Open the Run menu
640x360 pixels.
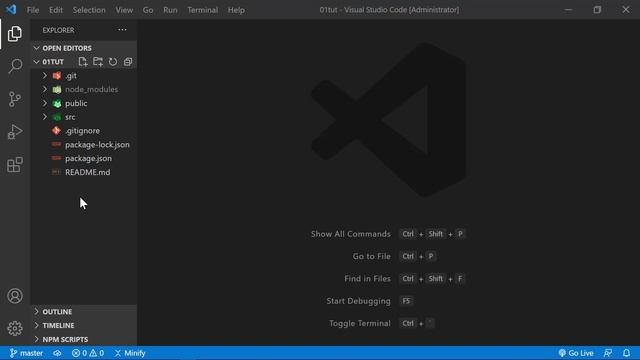coord(170,10)
